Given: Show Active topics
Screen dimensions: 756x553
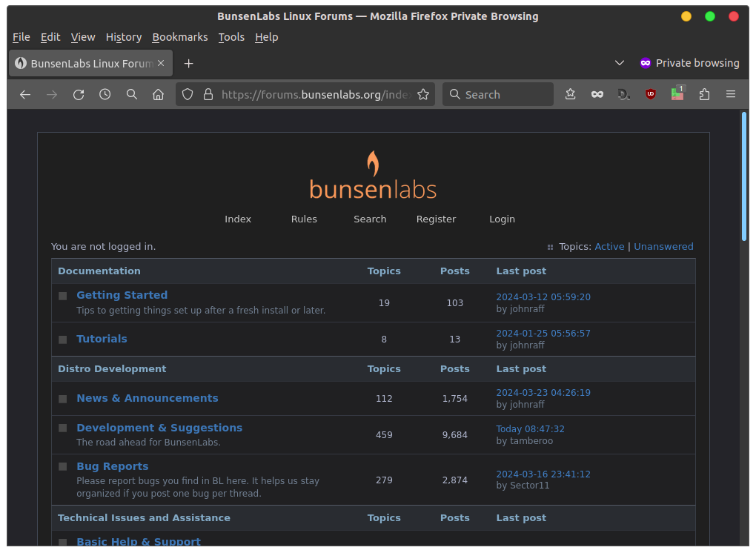Looking at the screenshot, I should coord(609,247).
